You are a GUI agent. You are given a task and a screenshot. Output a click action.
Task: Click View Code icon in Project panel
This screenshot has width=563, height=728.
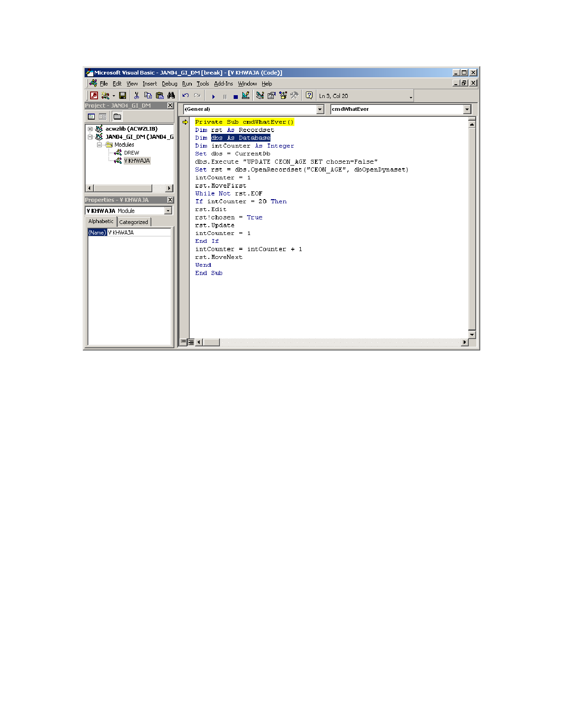92,117
